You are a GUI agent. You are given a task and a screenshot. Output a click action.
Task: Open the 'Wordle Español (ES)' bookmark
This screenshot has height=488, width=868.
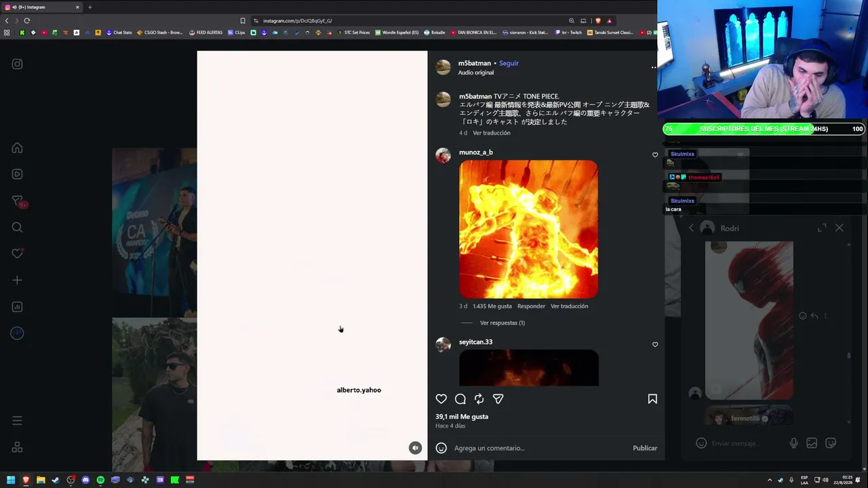pyautogui.click(x=397, y=33)
